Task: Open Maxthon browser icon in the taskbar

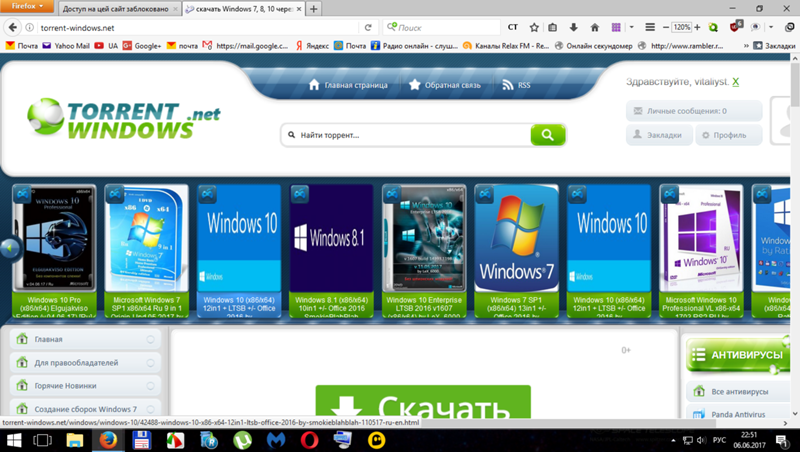Action: (276, 440)
